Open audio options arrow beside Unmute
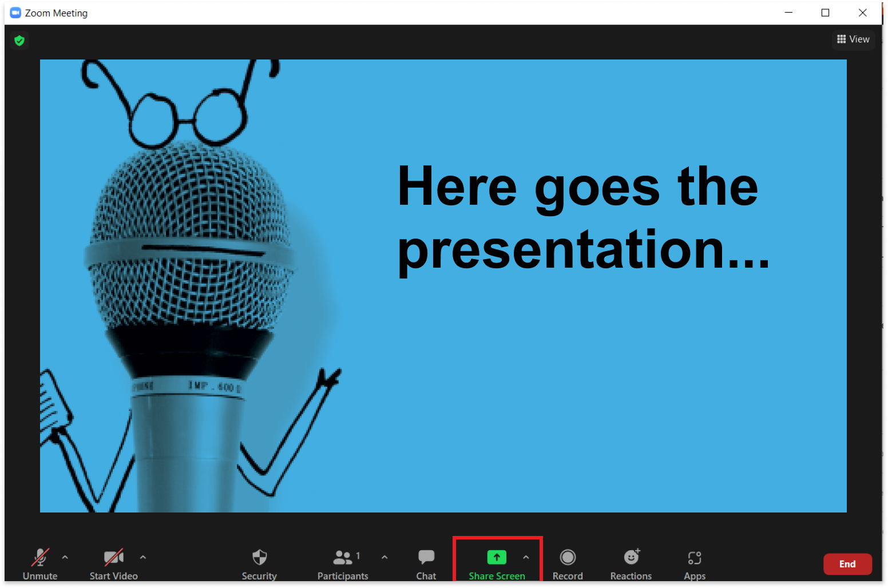Screen dimensions: 888x588 [x=65, y=557]
